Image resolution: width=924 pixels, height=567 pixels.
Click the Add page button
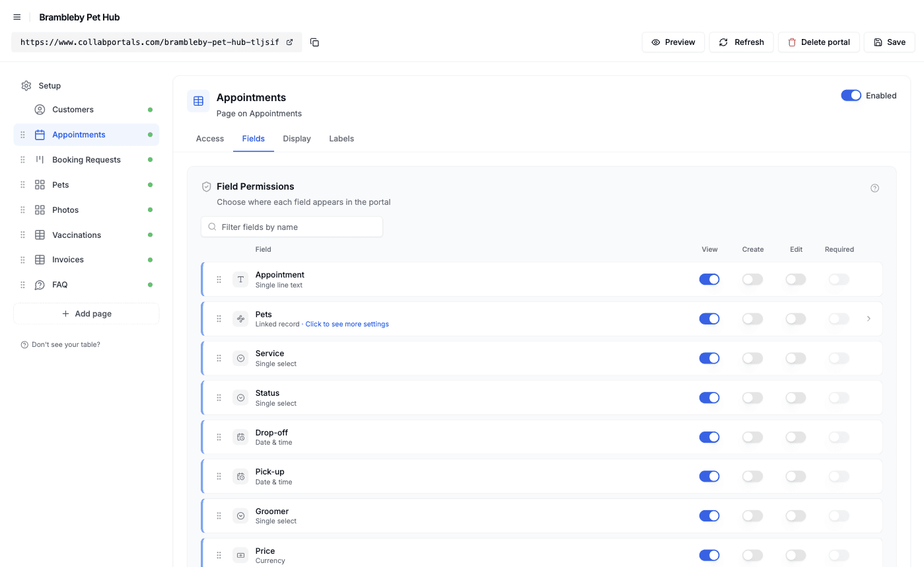pyautogui.click(x=87, y=314)
